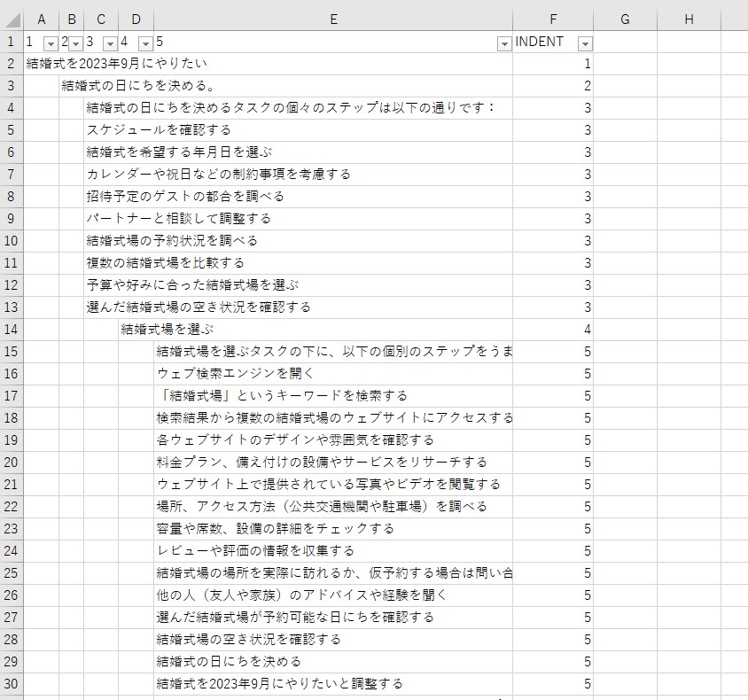Click cell '料金プラン、備え付けの設備やサービスをリサーチする'
Screen dimensions: 748x700
coord(322,462)
